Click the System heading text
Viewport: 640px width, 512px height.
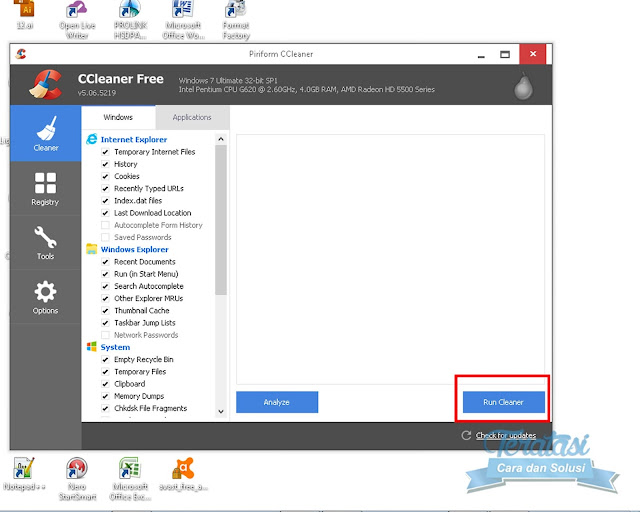pyautogui.click(x=116, y=347)
